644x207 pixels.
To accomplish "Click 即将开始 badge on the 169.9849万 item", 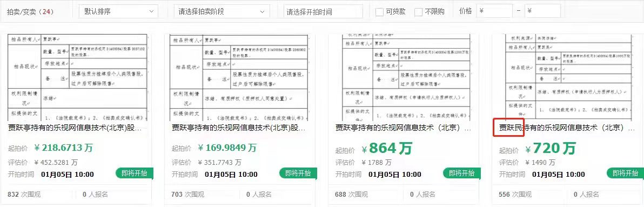I will click(x=298, y=173).
